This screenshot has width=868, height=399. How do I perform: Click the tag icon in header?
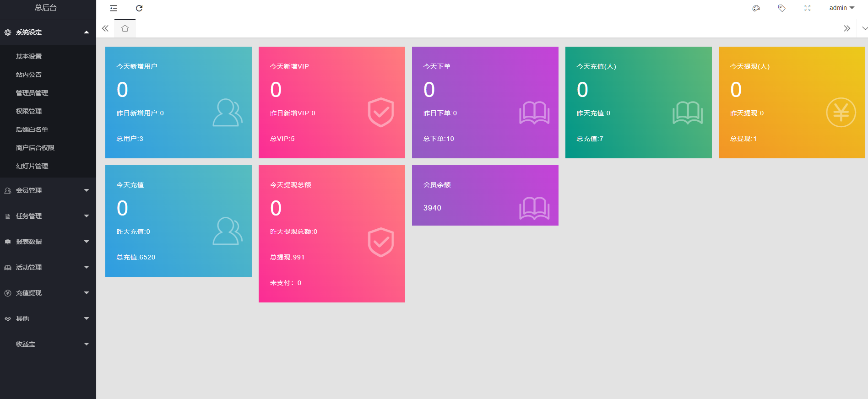782,8
